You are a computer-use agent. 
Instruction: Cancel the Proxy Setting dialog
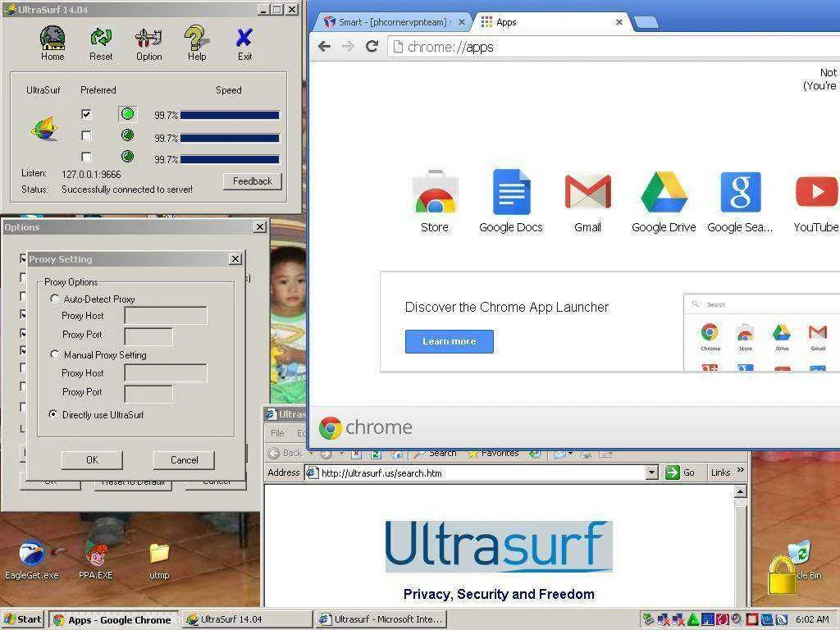(185, 459)
